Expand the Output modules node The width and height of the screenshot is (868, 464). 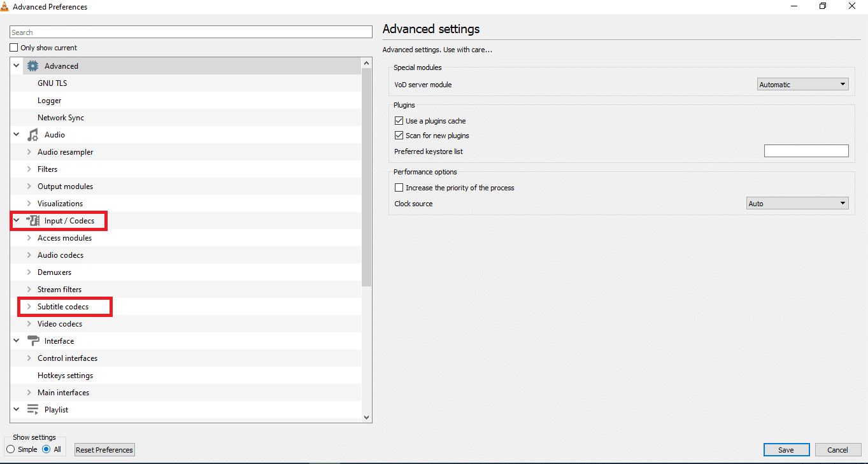[29, 186]
